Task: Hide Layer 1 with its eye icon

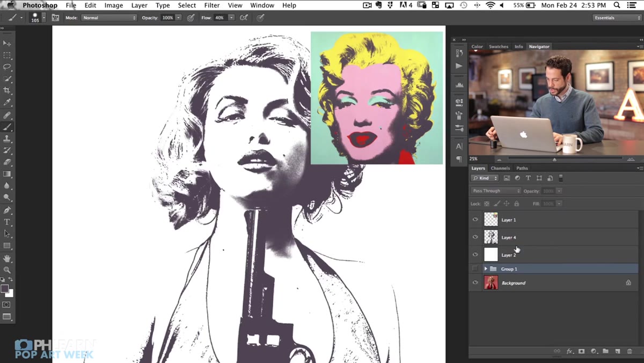Action: 475,220
